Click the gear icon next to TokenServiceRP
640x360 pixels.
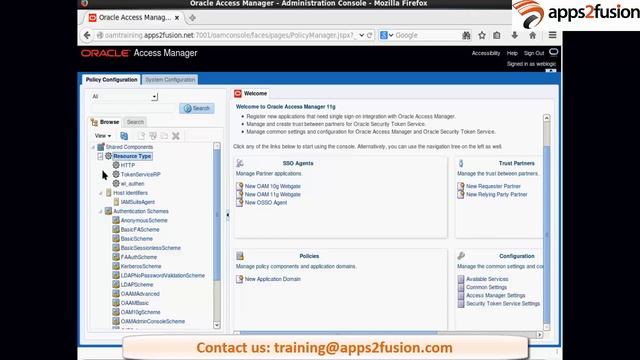click(116, 174)
